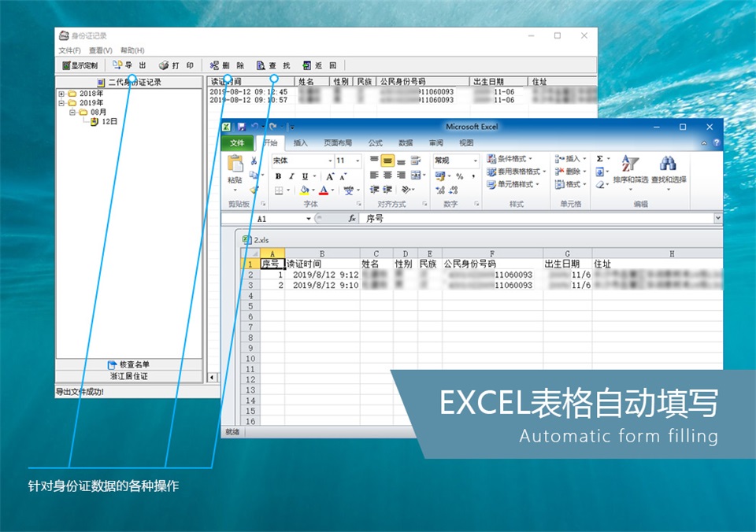Expand the 2018年 folder in the tree
756x532 pixels.
[x=61, y=94]
